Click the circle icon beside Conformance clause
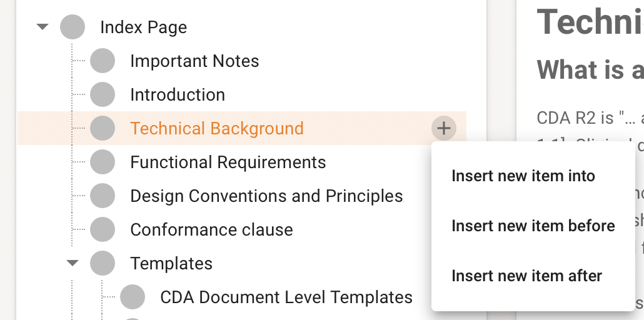Screen dimensions: 644x320 click(103, 230)
